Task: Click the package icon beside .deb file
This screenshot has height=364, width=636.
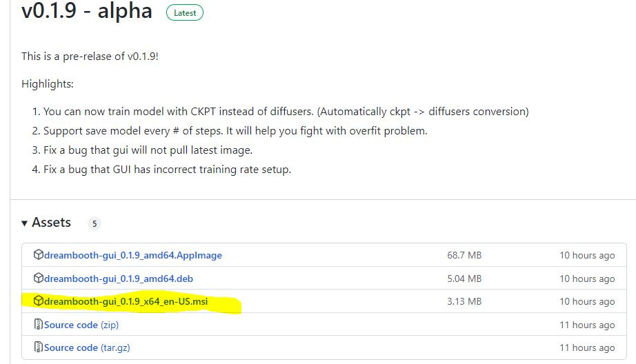Action: point(38,278)
